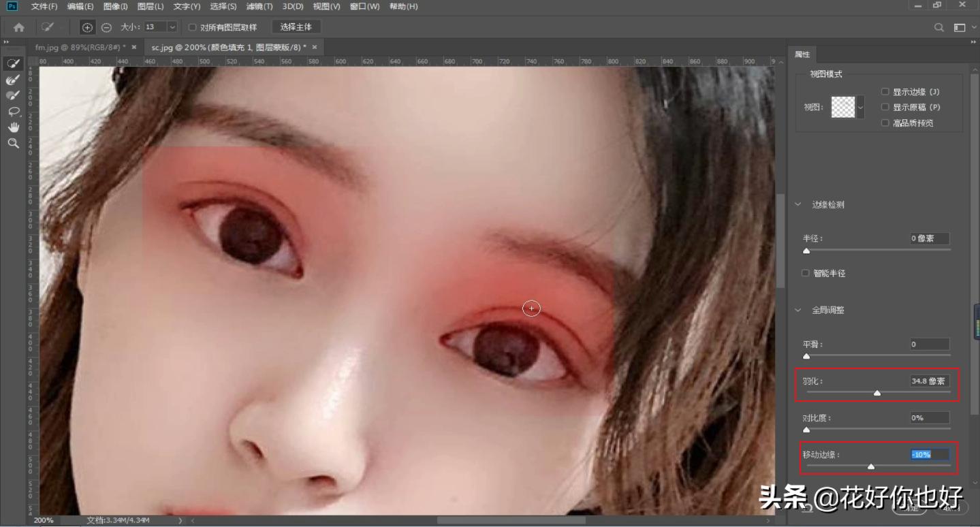Check the 智能半径 option

(x=805, y=272)
